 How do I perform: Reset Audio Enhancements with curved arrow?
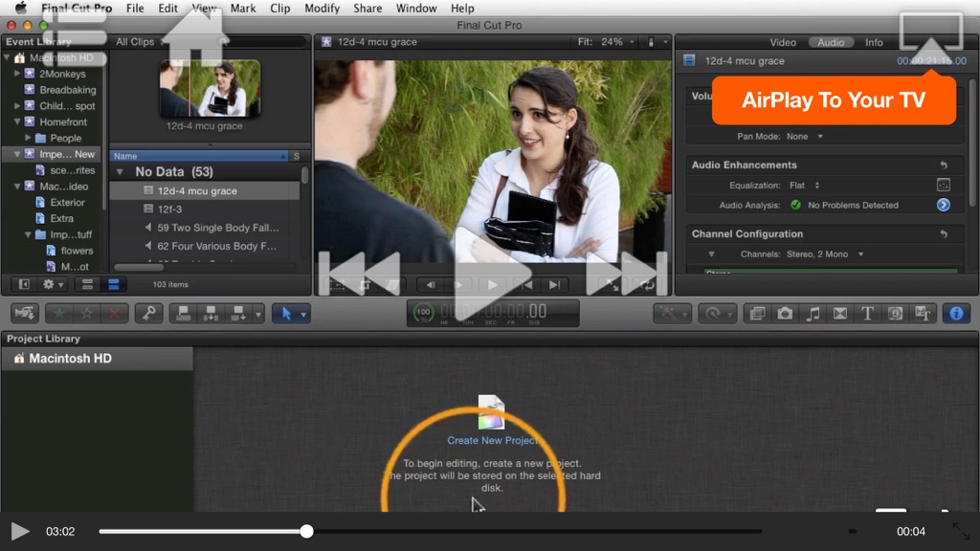[x=944, y=165]
